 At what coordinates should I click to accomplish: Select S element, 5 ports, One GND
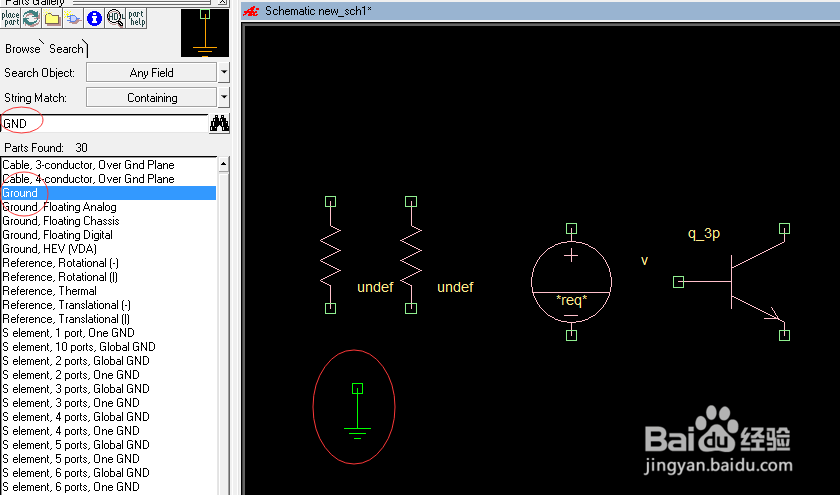point(109,459)
